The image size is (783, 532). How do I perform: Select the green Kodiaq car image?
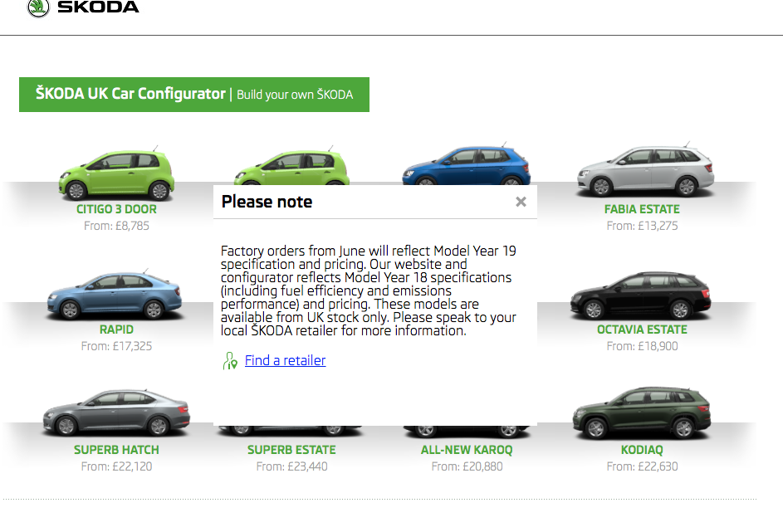click(x=642, y=412)
